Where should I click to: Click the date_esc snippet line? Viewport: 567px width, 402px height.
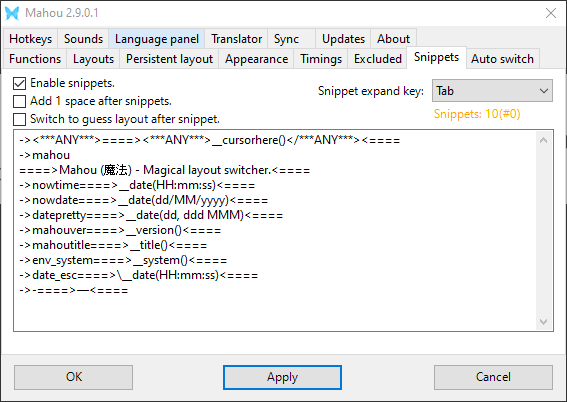[138, 275]
